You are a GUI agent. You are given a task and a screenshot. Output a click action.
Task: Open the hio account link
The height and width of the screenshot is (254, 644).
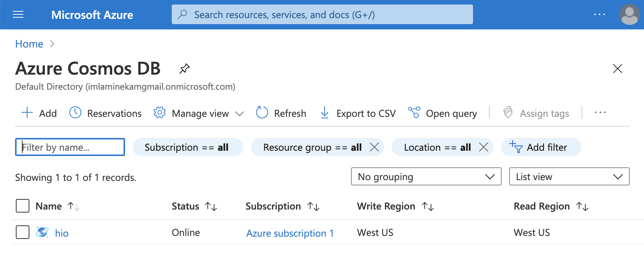[62, 233]
